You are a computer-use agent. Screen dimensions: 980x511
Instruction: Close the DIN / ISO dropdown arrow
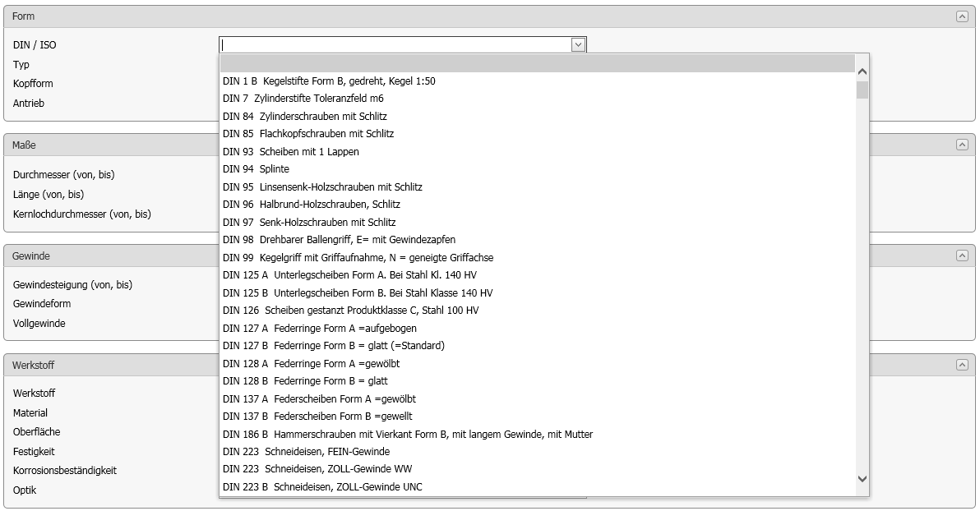(x=578, y=45)
